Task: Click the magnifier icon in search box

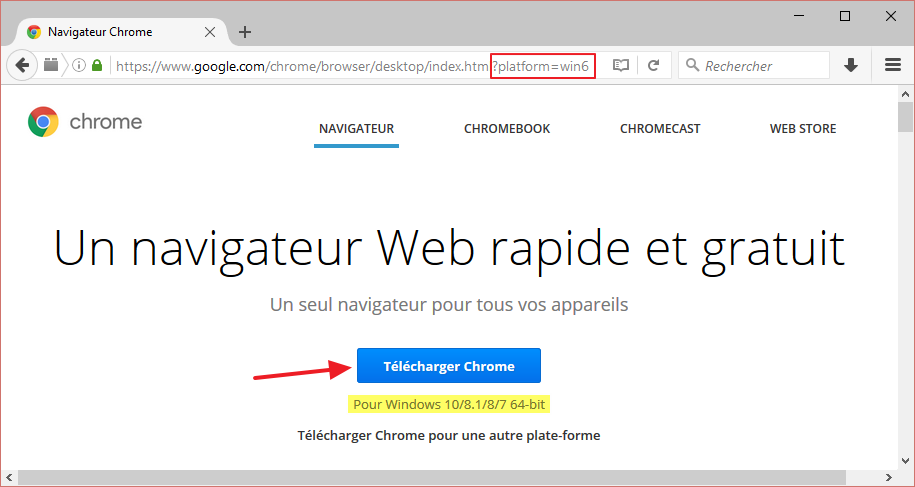Action: tap(692, 65)
